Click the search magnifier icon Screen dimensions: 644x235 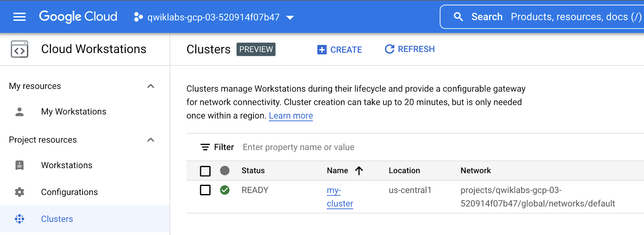(x=458, y=17)
